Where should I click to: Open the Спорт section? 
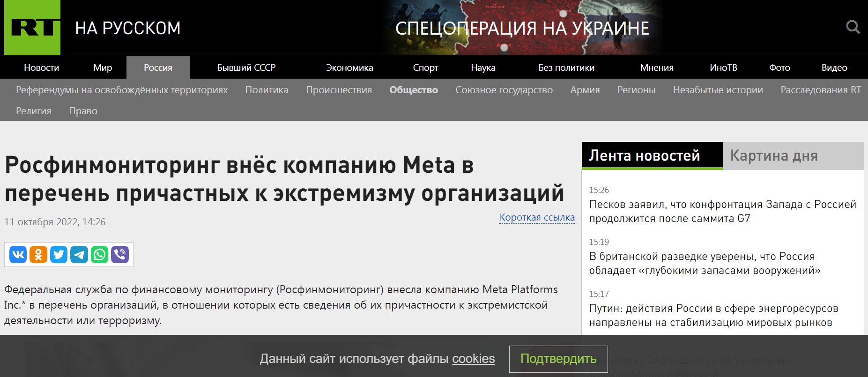[x=425, y=67]
